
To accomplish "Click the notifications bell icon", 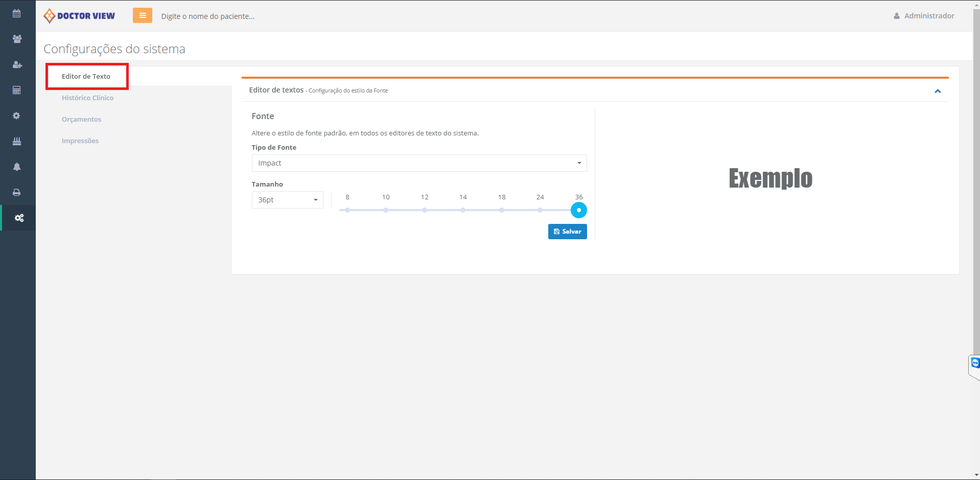I will pyautogui.click(x=17, y=167).
